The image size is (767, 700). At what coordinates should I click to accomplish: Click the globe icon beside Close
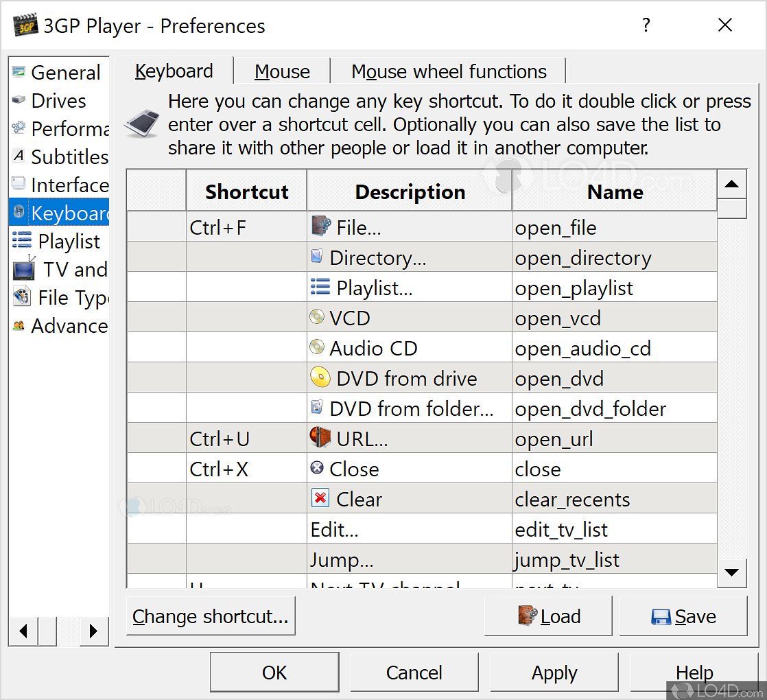[x=317, y=468]
